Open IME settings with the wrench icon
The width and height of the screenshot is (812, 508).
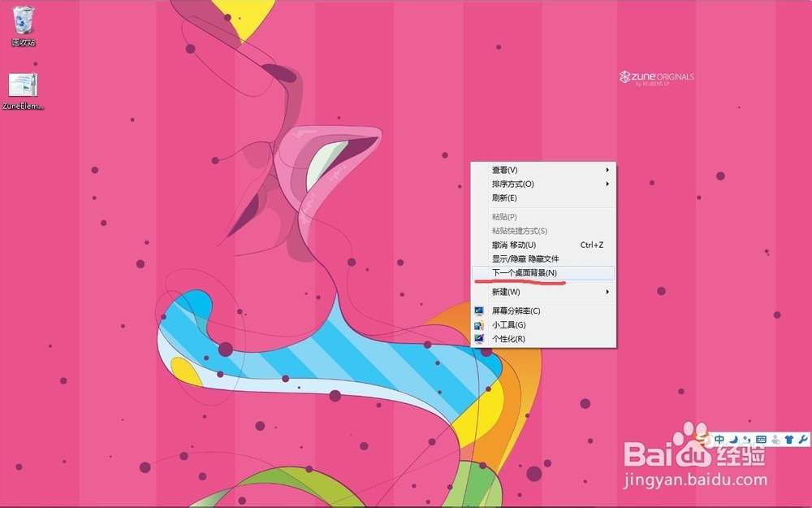tap(803, 439)
